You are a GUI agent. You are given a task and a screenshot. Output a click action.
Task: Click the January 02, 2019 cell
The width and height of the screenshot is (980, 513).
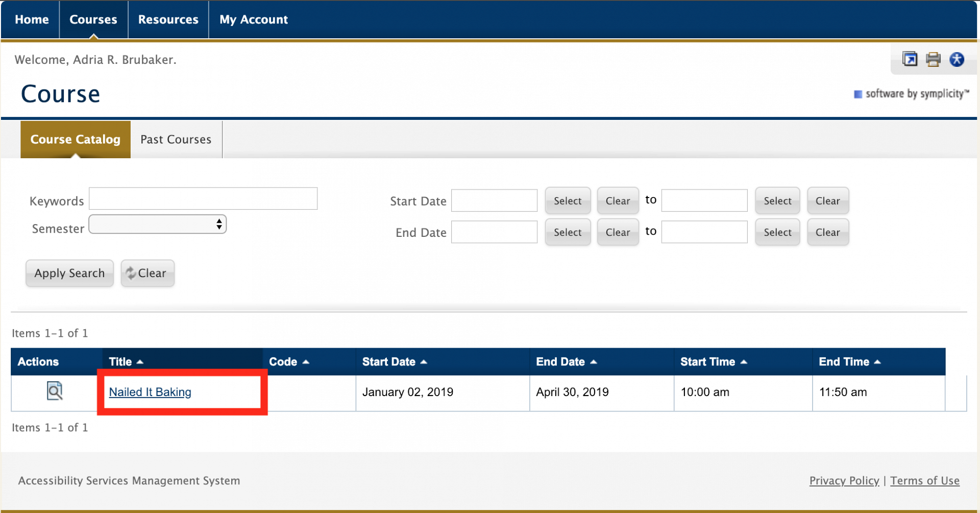point(443,393)
